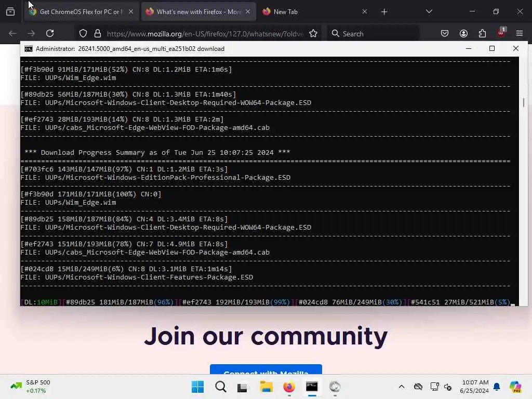Click the Connect with Mozilla button
The width and height of the screenshot is (532, 399).
[x=266, y=369]
